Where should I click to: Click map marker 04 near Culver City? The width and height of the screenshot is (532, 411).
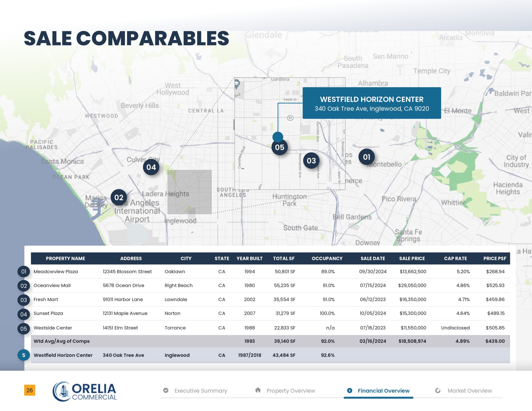tap(151, 167)
